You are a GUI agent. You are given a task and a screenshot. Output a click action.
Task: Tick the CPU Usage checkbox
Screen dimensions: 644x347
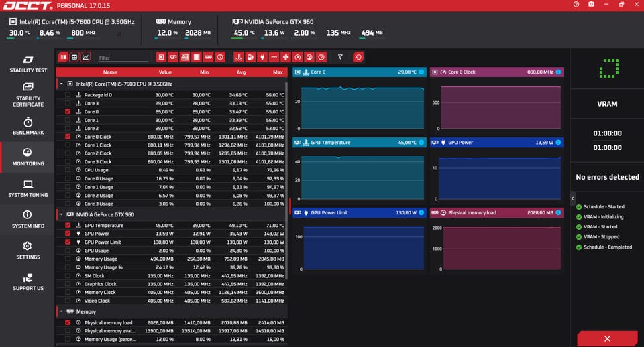tap(67, 169)
